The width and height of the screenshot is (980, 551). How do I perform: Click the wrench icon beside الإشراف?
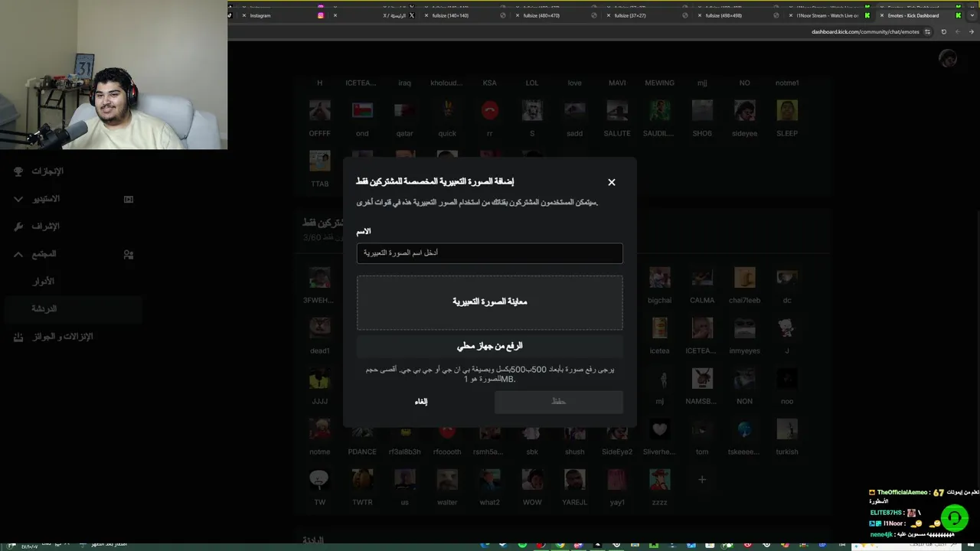(18, 227)
